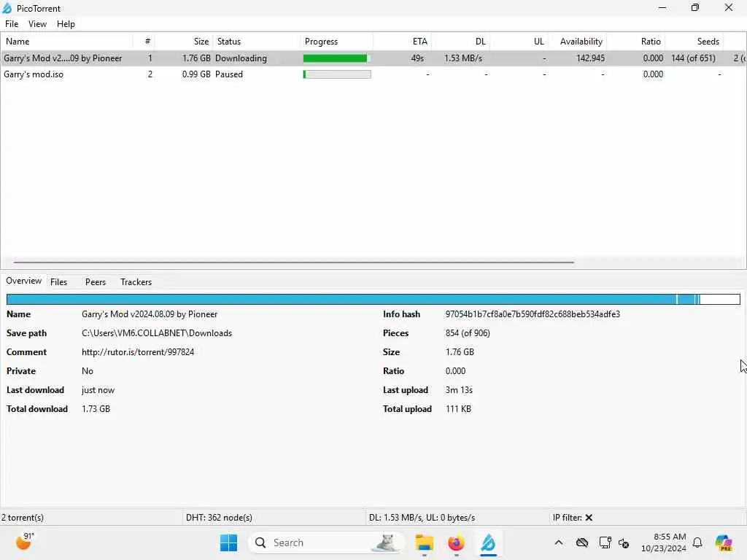Select the Garry's Mod by Pioneer torrent
The image size is (747, 560).
click(x=373, y=58)
